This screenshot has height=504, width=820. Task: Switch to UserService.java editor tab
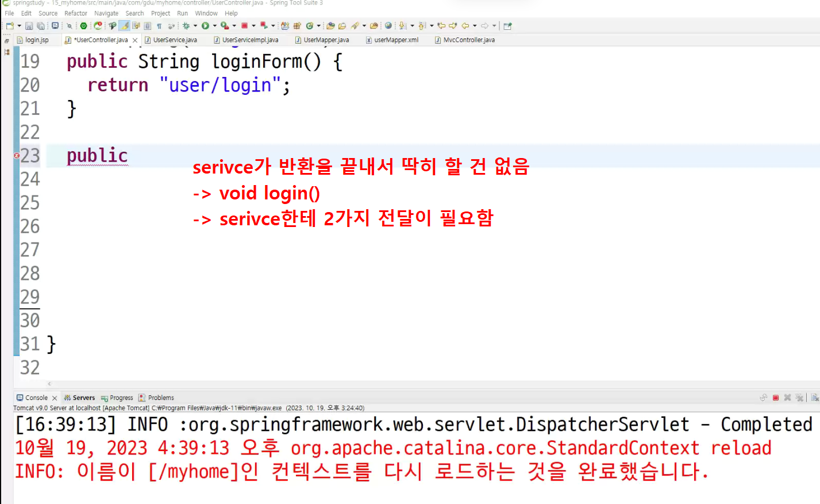click(171, 40)
